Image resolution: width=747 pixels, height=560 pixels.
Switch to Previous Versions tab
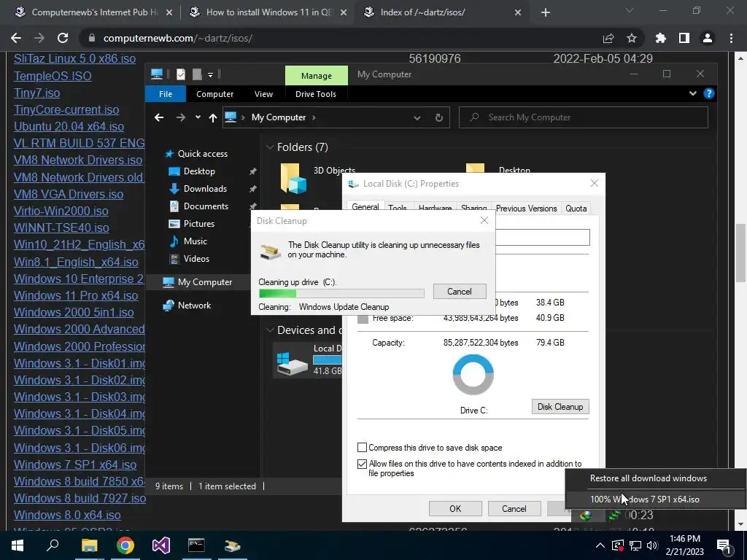point(527,208)
